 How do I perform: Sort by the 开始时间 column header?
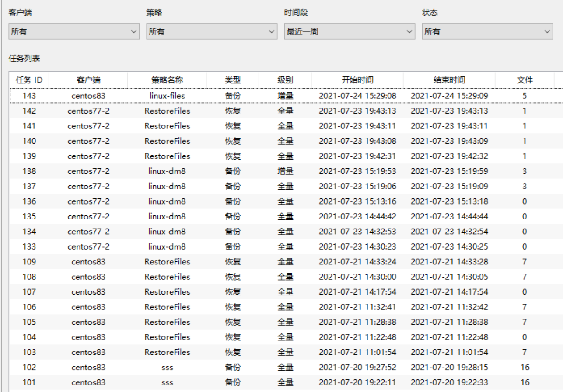point(357,80)
